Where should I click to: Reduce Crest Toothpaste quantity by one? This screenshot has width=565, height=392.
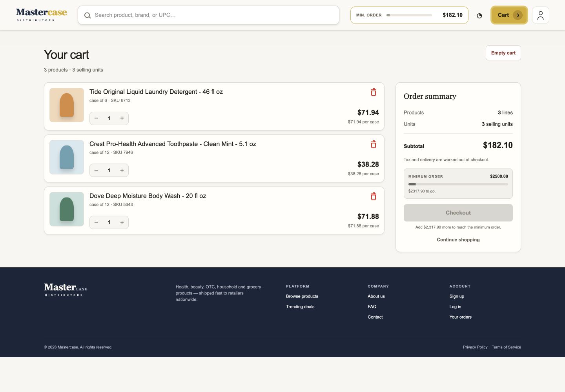click(x=96, y=171)
